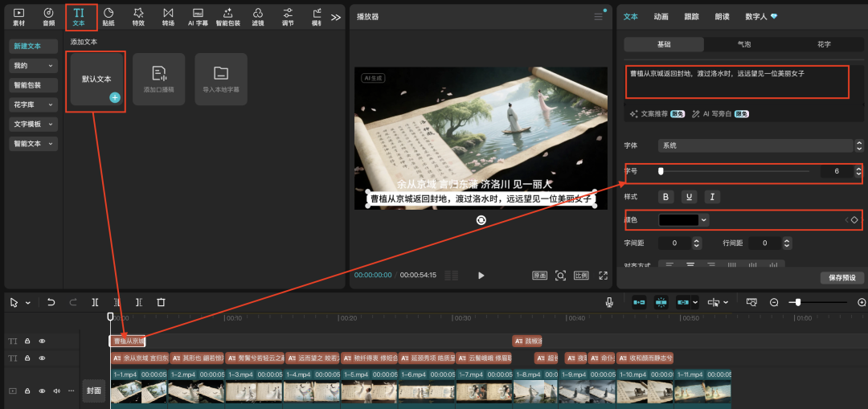Click the timeline zoom slider handle
Viewport: 868px width, 409px height.
point(798,302)
